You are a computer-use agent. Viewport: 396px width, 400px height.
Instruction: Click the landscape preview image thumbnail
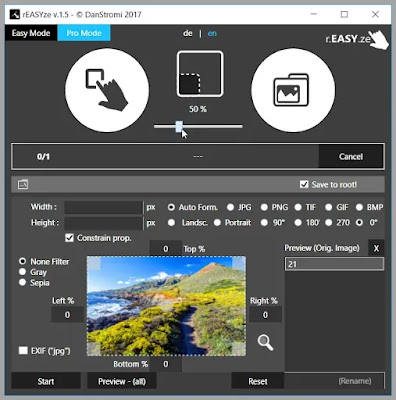(166, 306)
